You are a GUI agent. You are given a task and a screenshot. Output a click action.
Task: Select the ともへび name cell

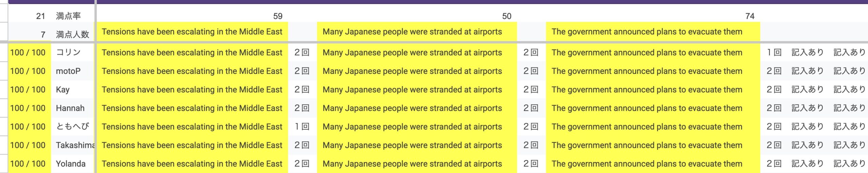[72, 127]
